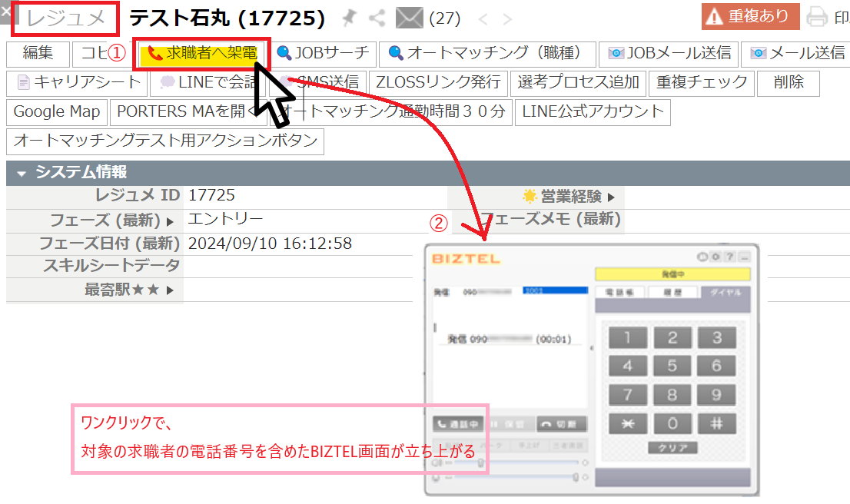Collapse the システム情報 section

[22, 174]
